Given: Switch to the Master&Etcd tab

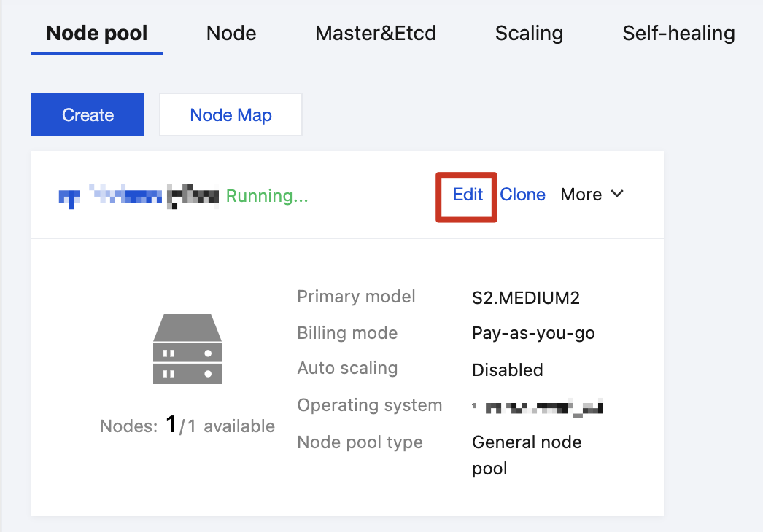Looking at the screenshot, I should pyautogui.click(x=376, y=33).
